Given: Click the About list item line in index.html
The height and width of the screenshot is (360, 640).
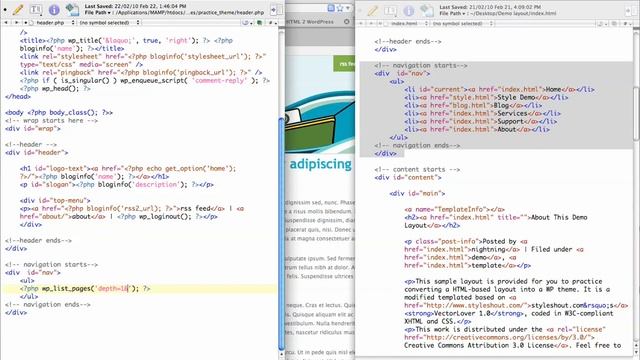Looking at the screenshot, I should click(477, 129).
